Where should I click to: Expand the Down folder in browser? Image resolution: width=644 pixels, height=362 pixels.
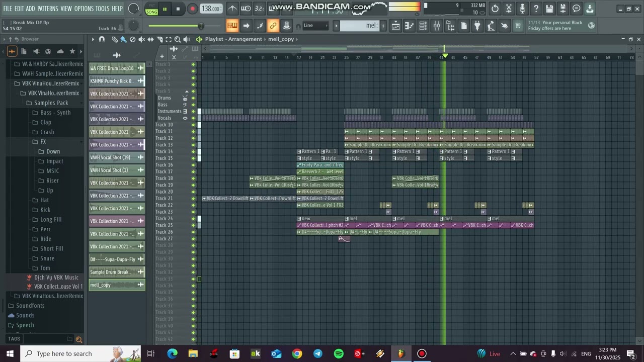pyautogui.click(x=53, y=151)
